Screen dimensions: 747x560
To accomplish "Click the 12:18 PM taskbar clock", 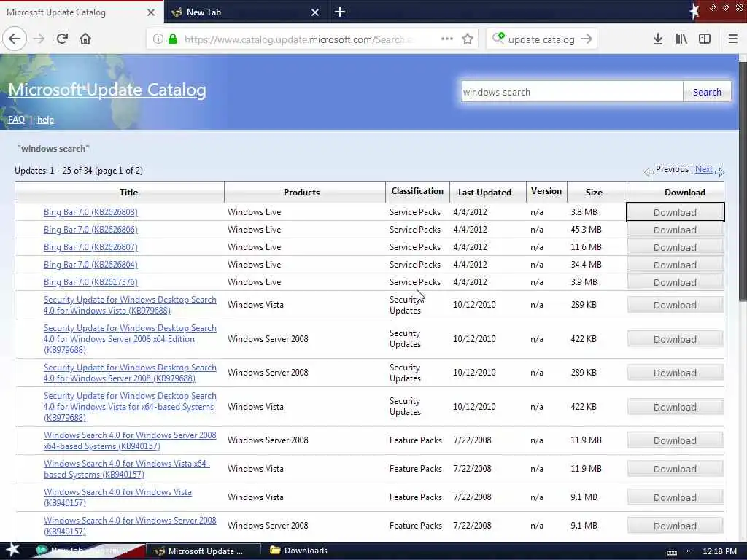I will click(x=719, y=551).
